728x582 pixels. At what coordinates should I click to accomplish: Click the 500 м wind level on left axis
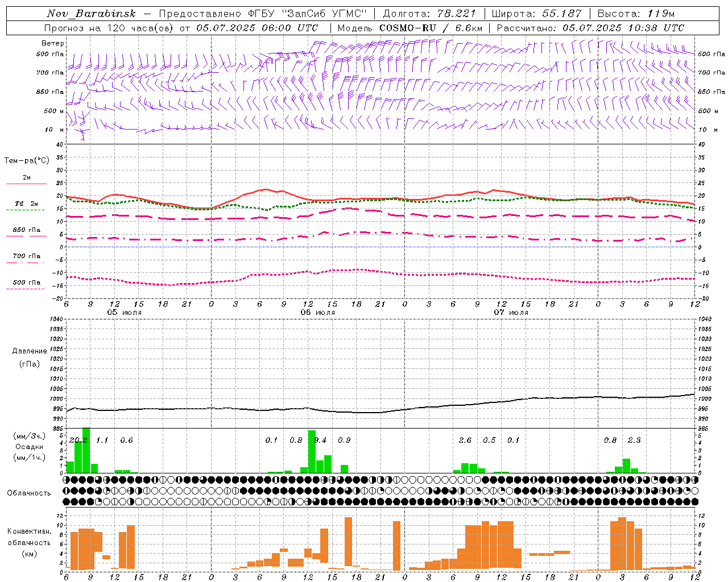pyautogui.click(x=54, y=111)
